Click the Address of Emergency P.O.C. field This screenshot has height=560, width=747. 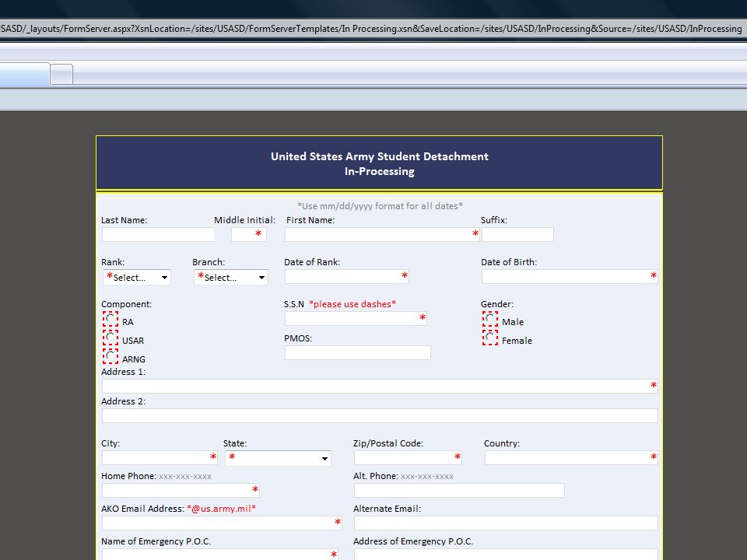pos(506,555)
